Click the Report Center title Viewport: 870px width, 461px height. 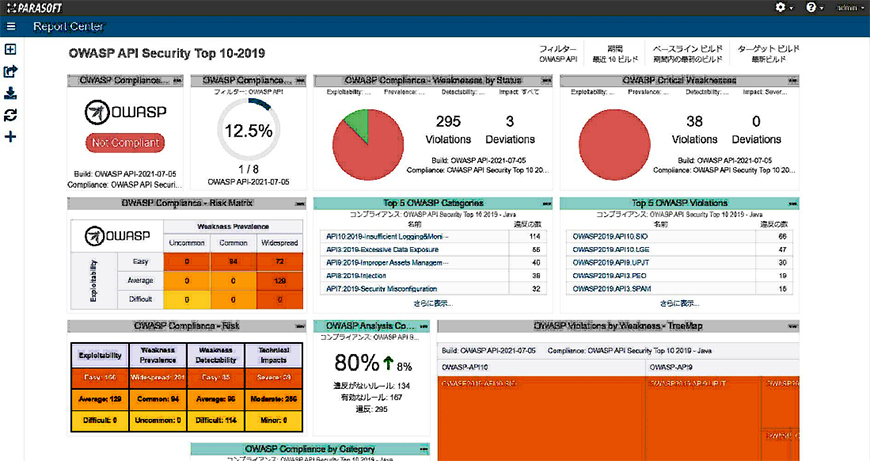pyautogui.click(x=68, y=27)
